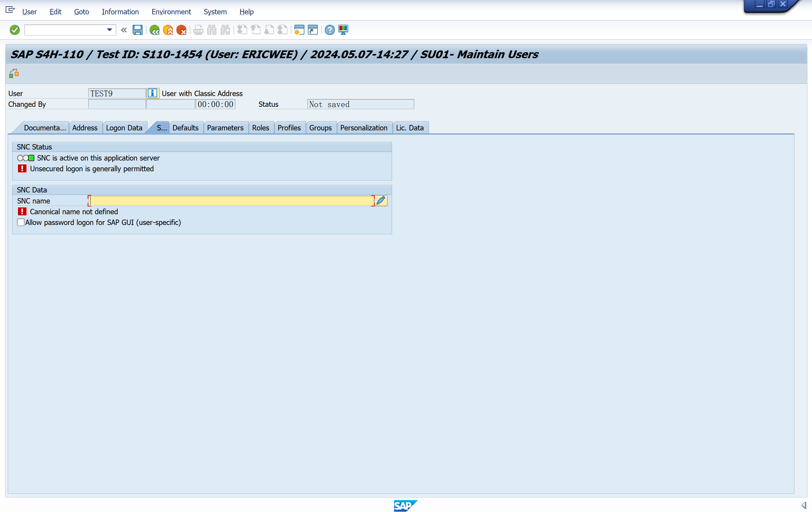Open the command field dropdown arrow

pyautogui.click(x=109, y=30)
